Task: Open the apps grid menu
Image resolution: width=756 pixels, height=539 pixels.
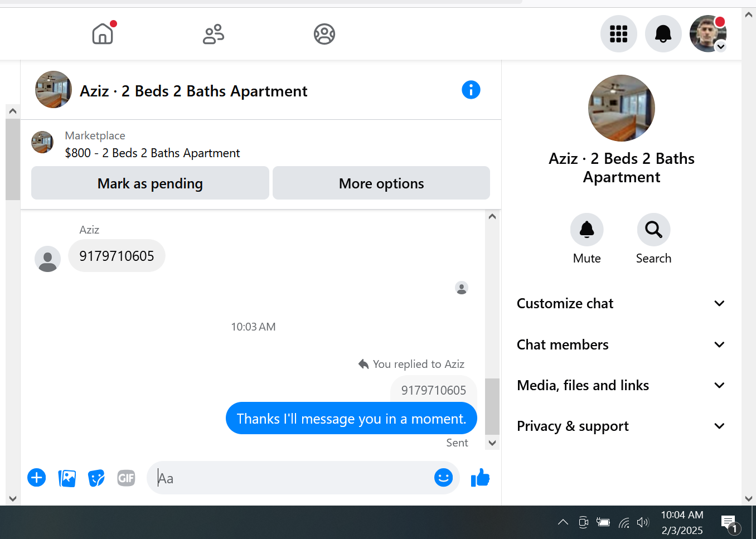Action: tap(618, 34)
